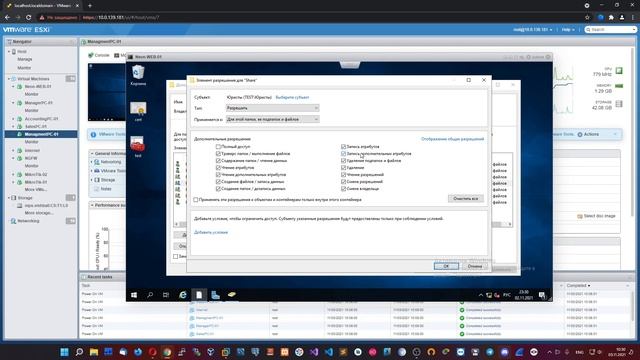The height and width of the screenshot is (360, 640).
Task: Uncheck 'Чтение атрибутов' permission
Action: [x=218, y=168]
